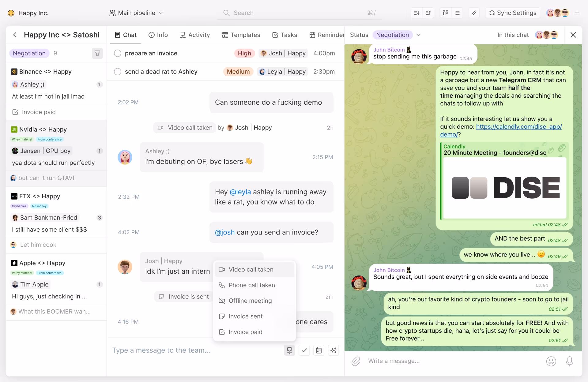The height and width of the screenshot is (382, 588).
Task: Click the paperclip attachment icon
Action: (x=356, y=361)
